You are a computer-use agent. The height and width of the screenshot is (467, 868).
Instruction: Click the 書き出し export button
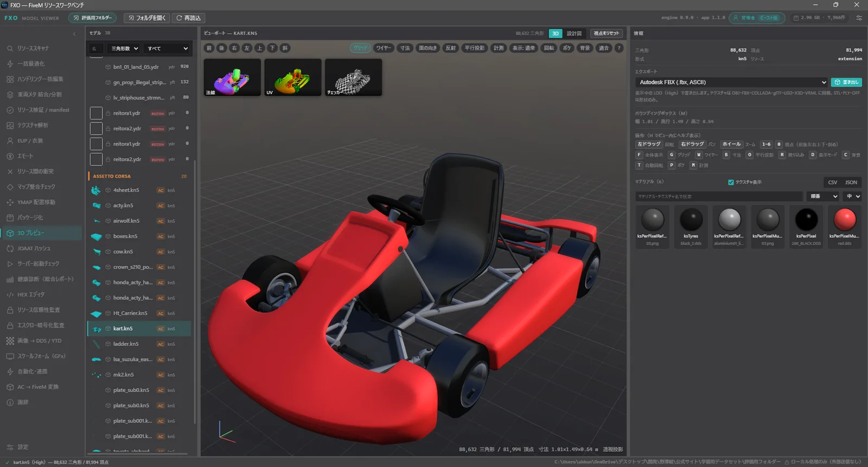846,83
